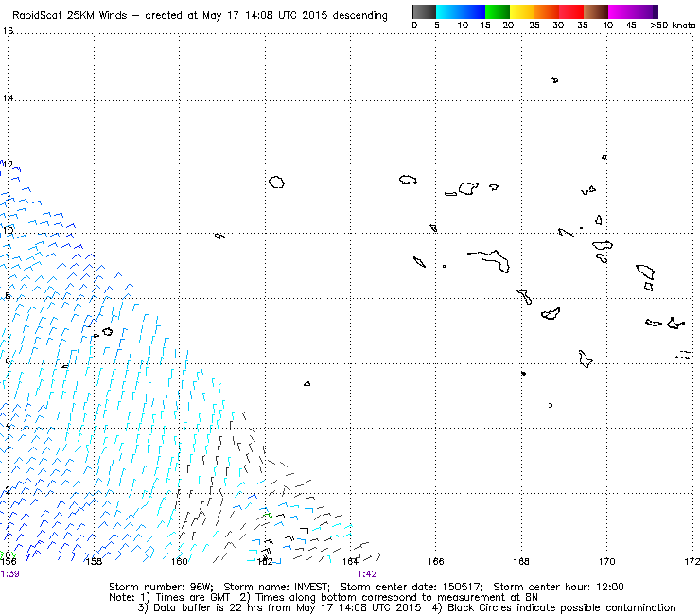Click the longitude label '168'
700x615 pixels.
click(521, 561)
